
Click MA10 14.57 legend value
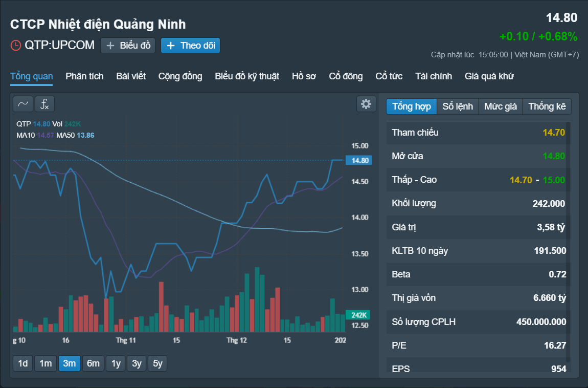pyautogui.click(x=46, y=135)
